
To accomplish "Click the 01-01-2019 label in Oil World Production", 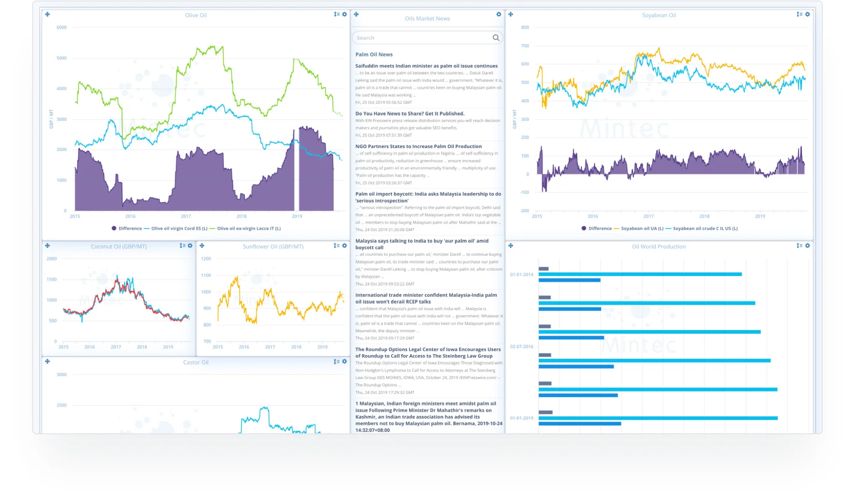I will tap(522, 418).
